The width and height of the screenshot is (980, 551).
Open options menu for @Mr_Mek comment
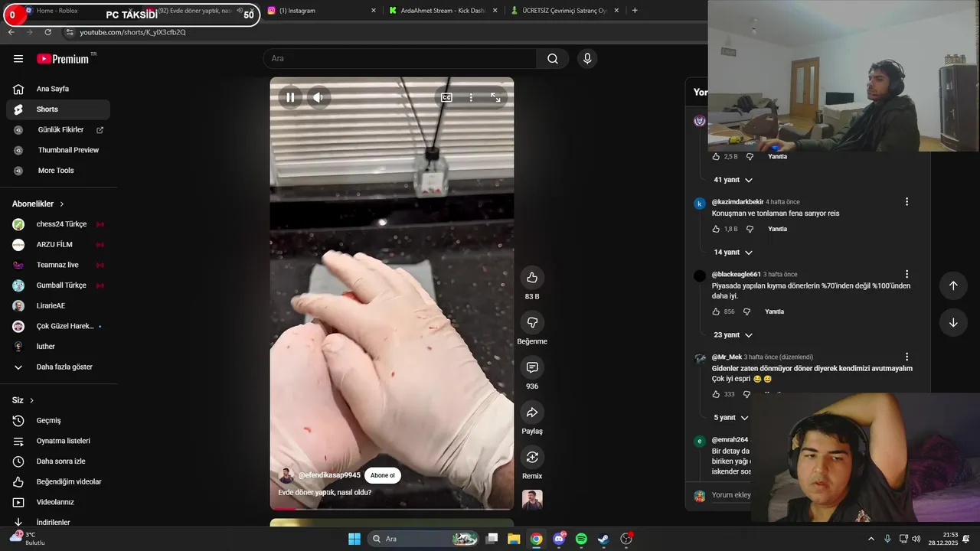tap(906, 357)
